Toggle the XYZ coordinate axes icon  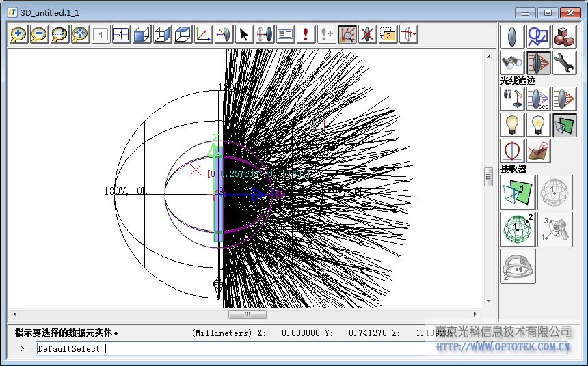point(203,34)
